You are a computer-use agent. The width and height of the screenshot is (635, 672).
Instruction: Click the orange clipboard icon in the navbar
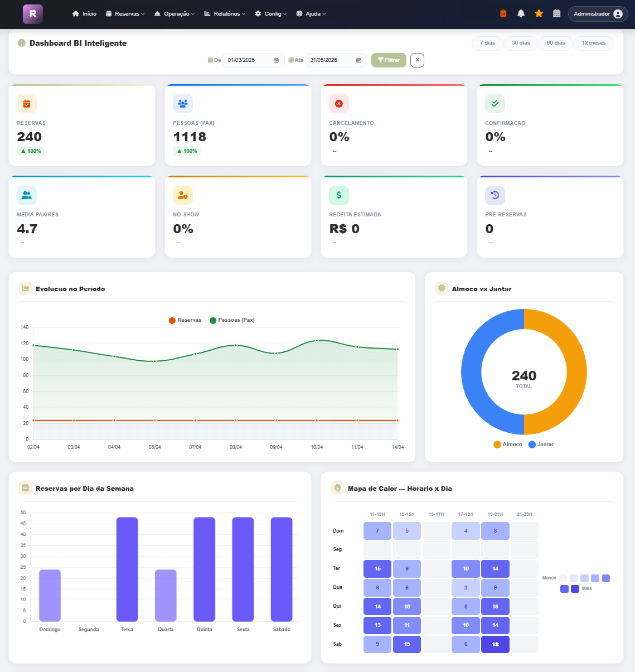tap(502, 13)
